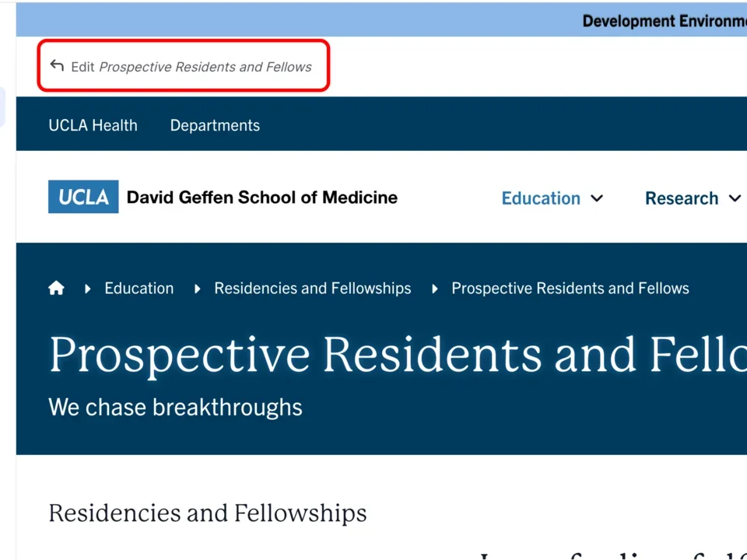Click the chevron before the Education breadcrumb
The image size is (747, 560).
coord(86,288)
